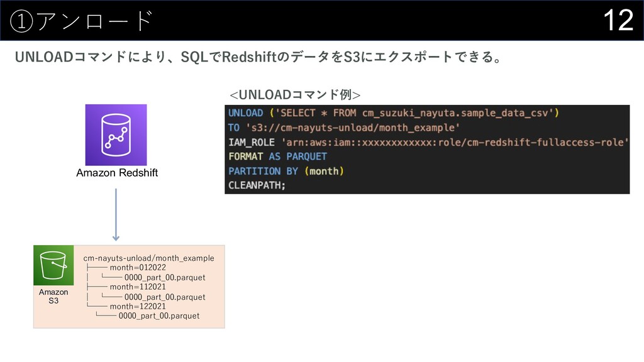Click the slide number 12
This screenshot has width=644, height=362.
618,20
